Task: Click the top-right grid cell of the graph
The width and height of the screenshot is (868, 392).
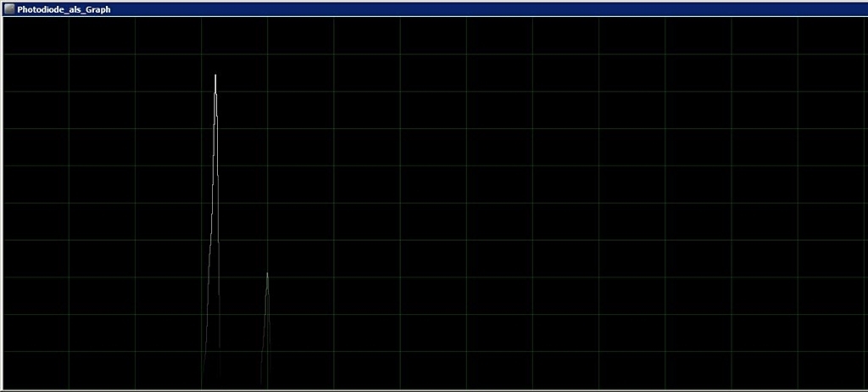Action: coord(831,36)
